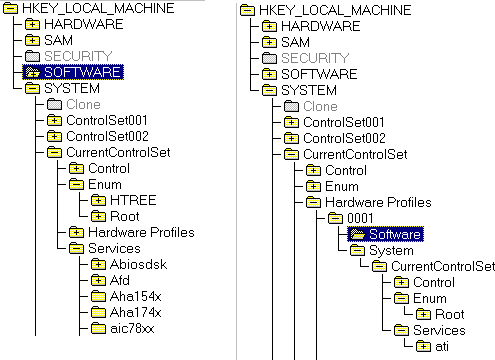Expand HARDWARE key in left tree

(x=32, y=24)
